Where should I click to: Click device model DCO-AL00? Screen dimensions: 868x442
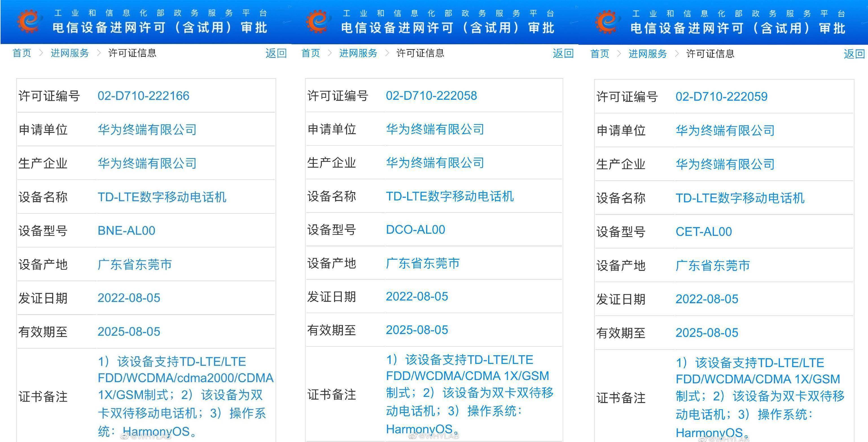pos(415,229)
